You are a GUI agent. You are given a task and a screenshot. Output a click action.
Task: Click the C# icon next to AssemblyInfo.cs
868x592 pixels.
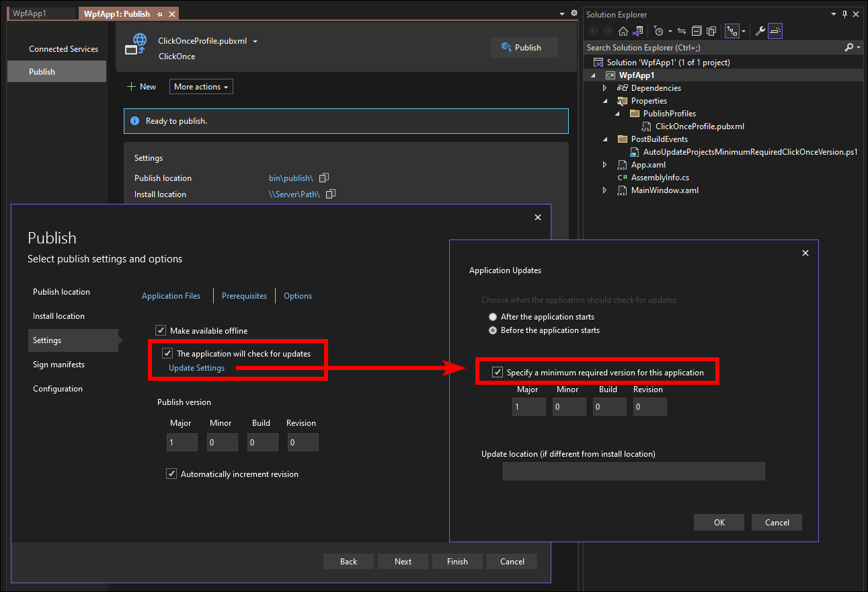point(622,178)
